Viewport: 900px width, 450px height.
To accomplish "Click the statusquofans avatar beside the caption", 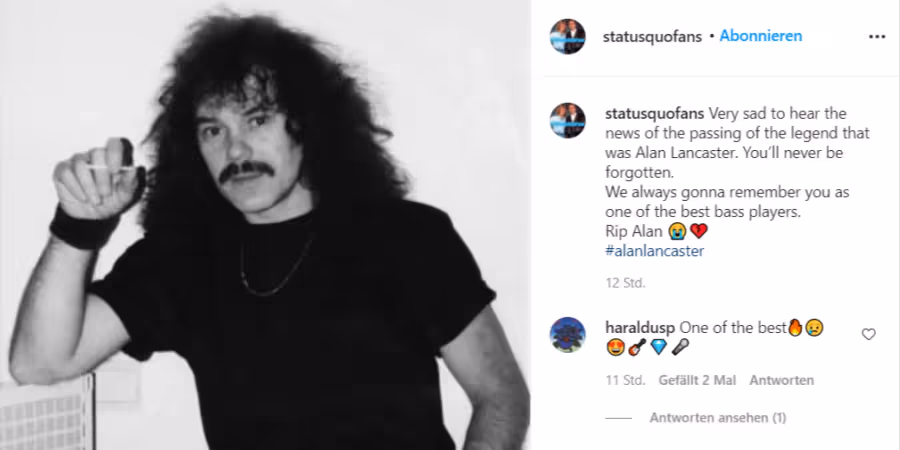I will tap(568, 121).
